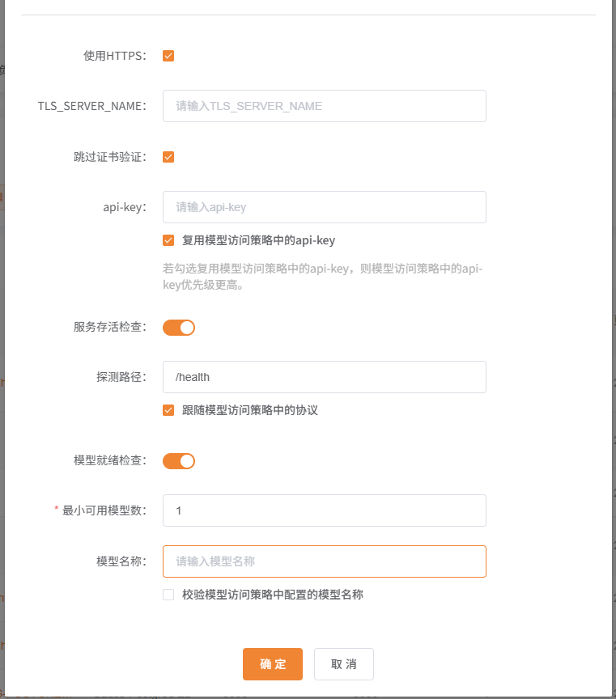Screen dimensions: 616x699
Task: Uncheck the 跳过证书验证 checkbox
Action: tap(168, 156)
